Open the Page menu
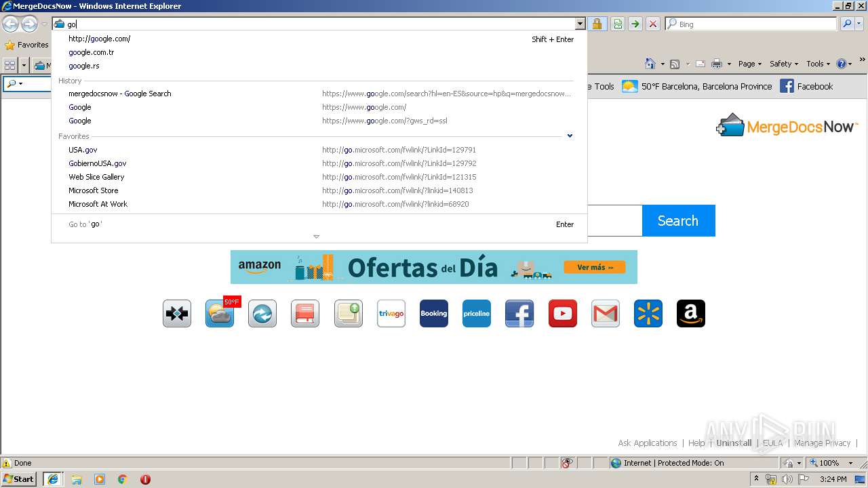 tap(750, 64)
